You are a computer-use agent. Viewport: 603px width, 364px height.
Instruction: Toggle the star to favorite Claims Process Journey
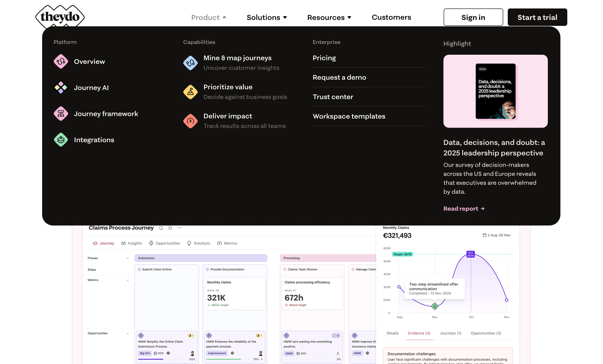(170, 228)
